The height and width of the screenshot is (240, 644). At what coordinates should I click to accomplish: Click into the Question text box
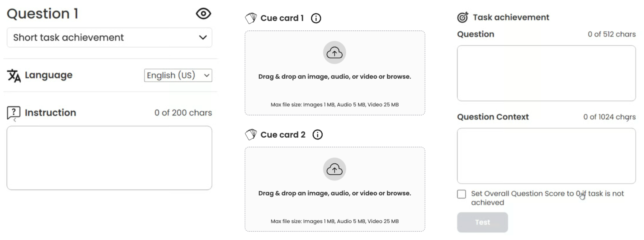[546, 73]
